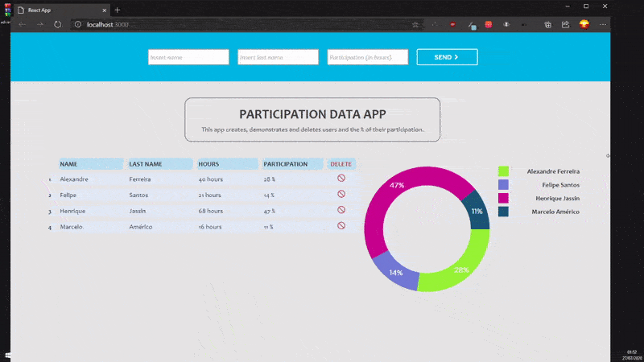
Task: Click the system clock in taskbar
Action: coord(632,356)
